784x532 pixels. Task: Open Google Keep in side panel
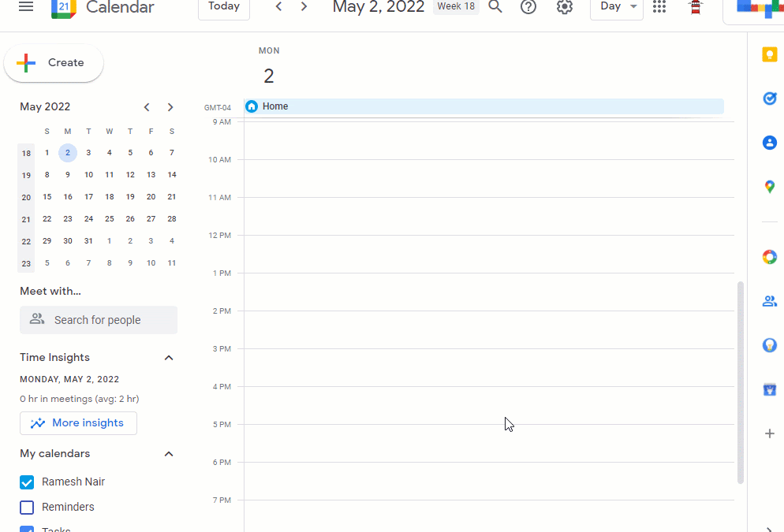pyautogui.click(x=770, y=54)
